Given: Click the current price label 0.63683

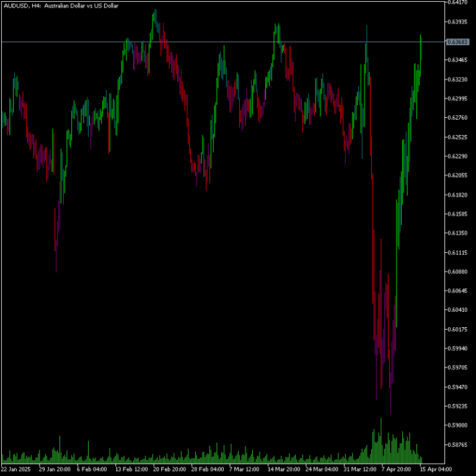Looking at the screenshot, I should click(457, 42).
